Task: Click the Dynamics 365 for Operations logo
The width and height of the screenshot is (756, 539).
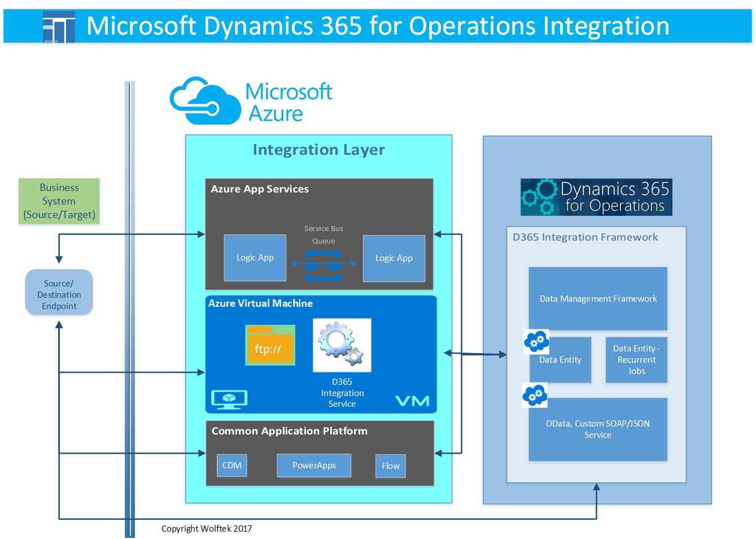Action: pos(596,197)
